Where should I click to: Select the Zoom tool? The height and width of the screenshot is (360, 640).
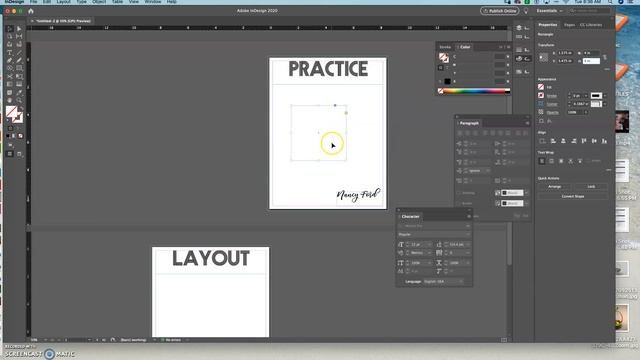[x=19, y=100]
